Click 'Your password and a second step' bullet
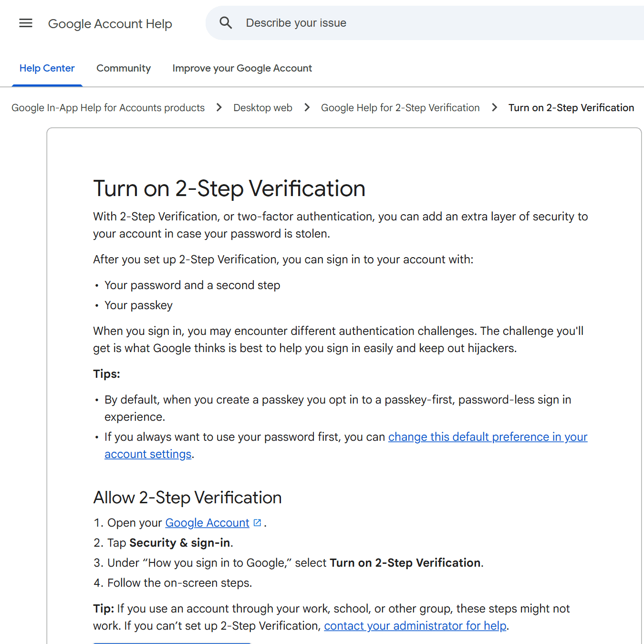Viewport: 644px width, 644px height. coord(192,285)
